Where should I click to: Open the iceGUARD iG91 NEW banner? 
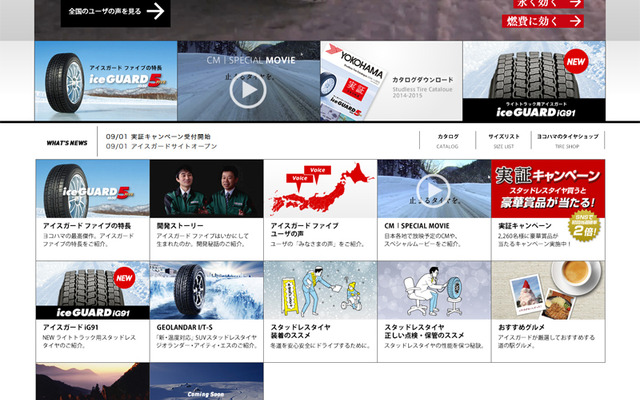tap(534, 81)
